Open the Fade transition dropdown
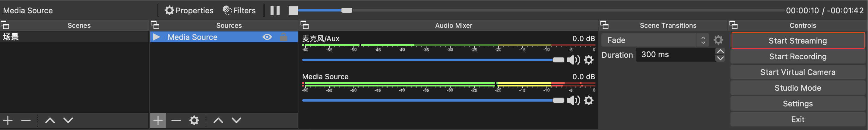The width and height of the screenshot is (868, 130). pos(655,40)
